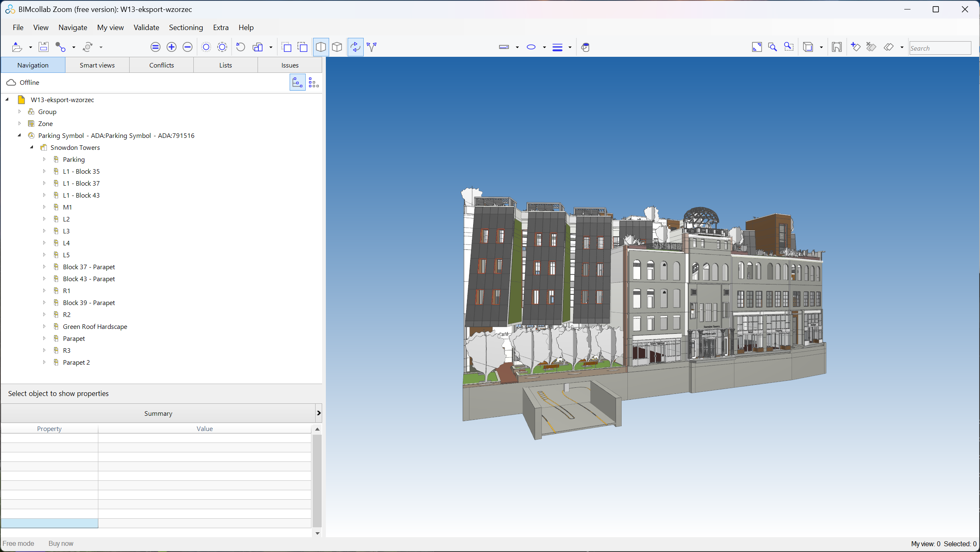Click the connect nodes icon in toolbar
Viewport: 980px width, 552px height.
[x=61, y=47]
